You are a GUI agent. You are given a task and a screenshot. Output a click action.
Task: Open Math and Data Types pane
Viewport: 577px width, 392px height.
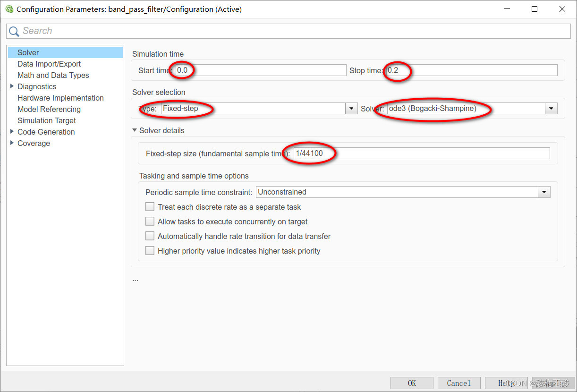click(x=53, y=75)
